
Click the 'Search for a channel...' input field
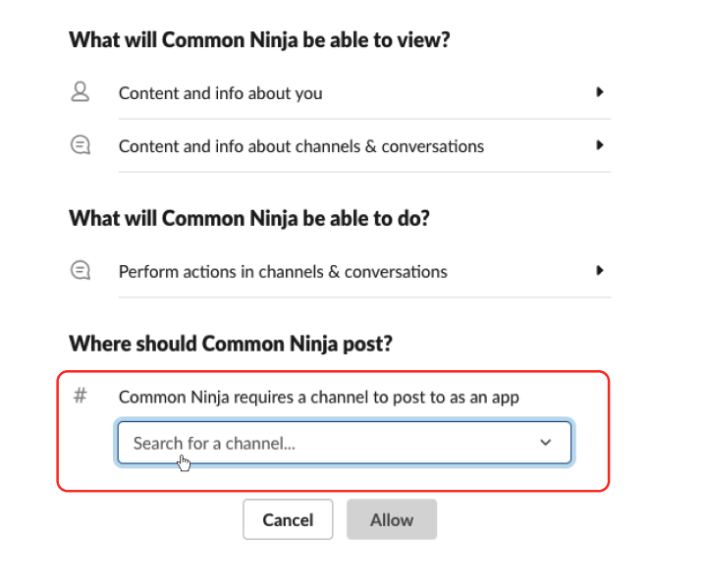(345, 443)
